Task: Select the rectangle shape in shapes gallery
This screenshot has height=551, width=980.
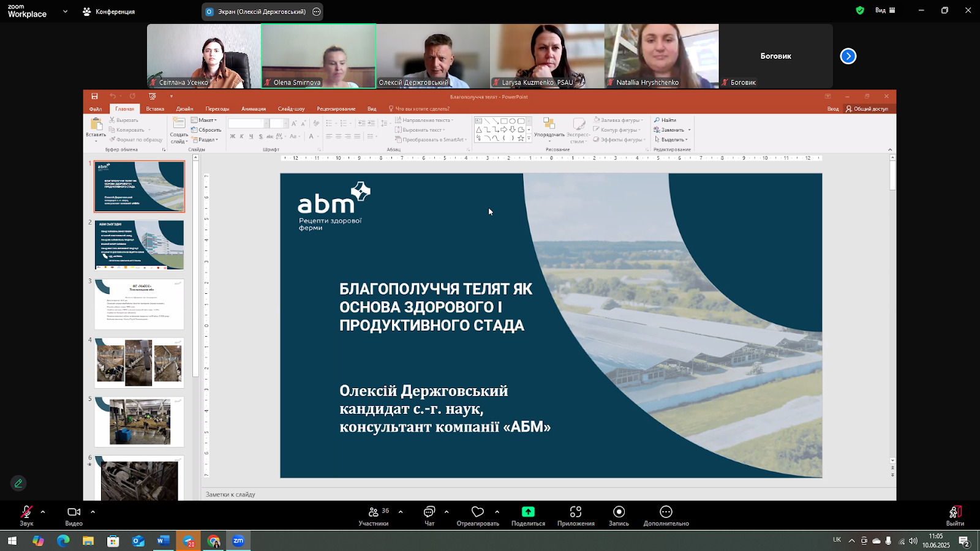Action: (x=503, y=121)
